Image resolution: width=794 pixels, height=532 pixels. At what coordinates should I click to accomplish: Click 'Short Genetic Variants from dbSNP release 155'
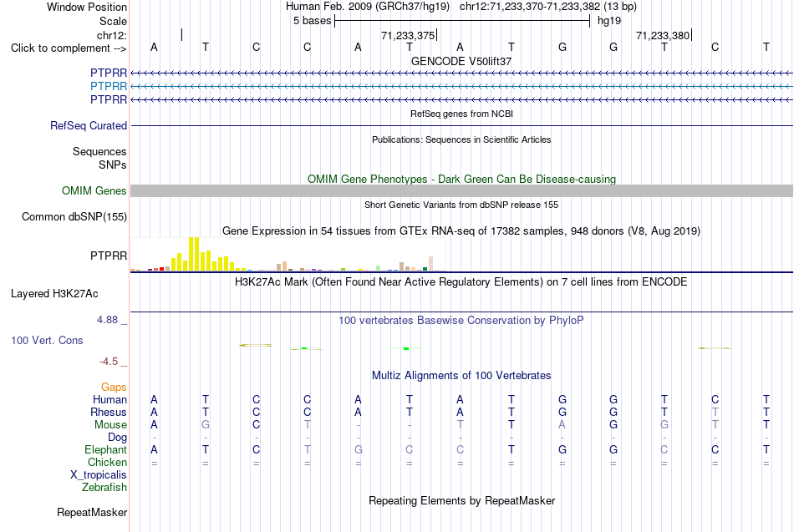click(461, 205)
